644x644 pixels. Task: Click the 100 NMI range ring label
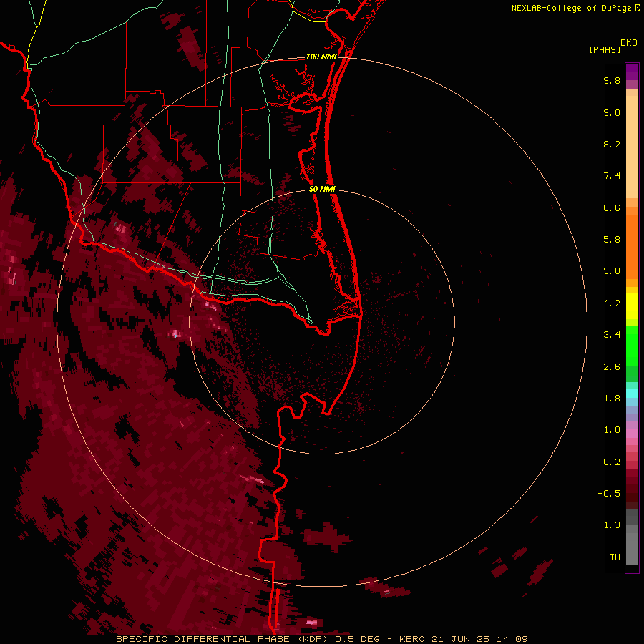pyautogui.click(x=321, y=57)
